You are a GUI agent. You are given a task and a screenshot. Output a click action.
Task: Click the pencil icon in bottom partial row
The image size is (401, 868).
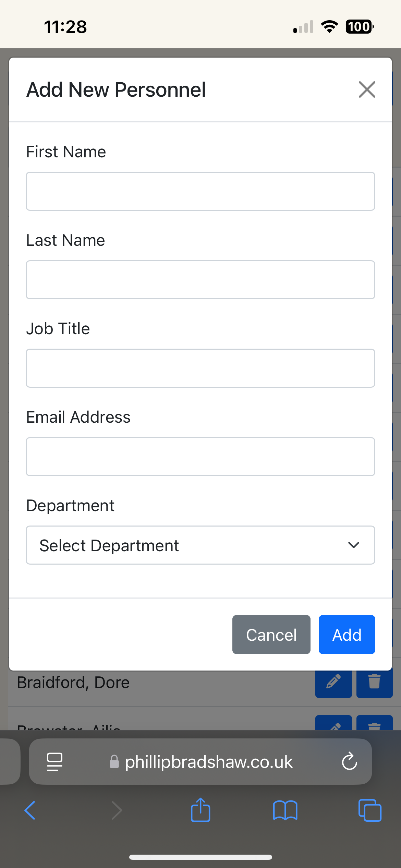click(333, 724)
